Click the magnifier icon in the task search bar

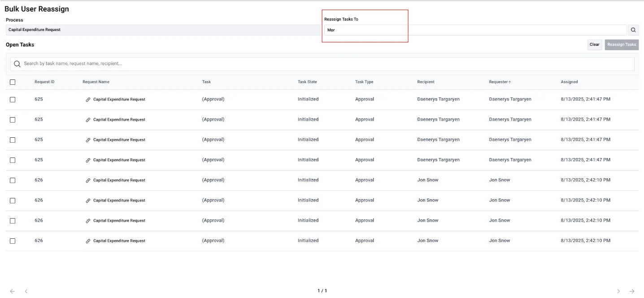(17, 64)
